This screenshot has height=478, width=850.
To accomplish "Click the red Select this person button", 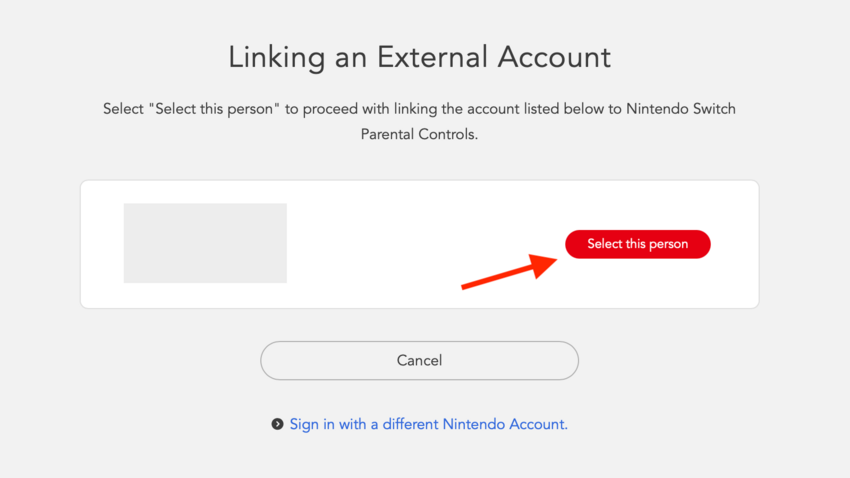I will point(638,244).
